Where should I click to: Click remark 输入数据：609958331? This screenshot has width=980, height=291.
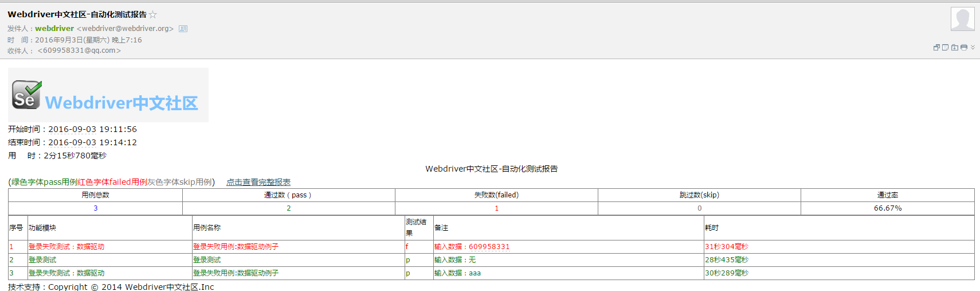(472, 247)
